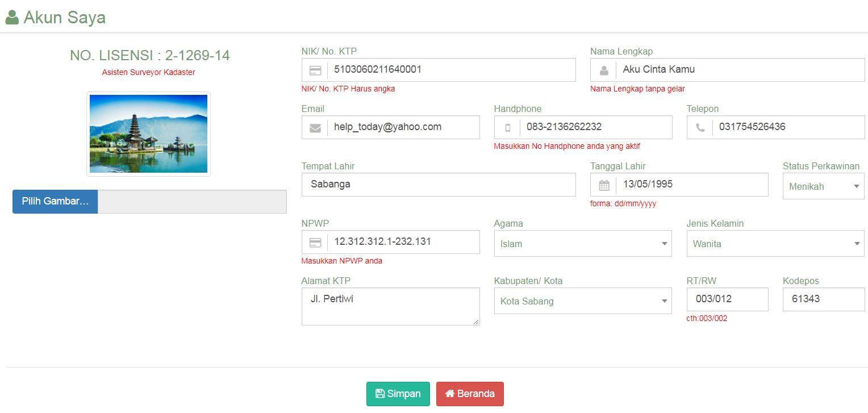Click the mobile phone icon in Handphone

(507, 128)
